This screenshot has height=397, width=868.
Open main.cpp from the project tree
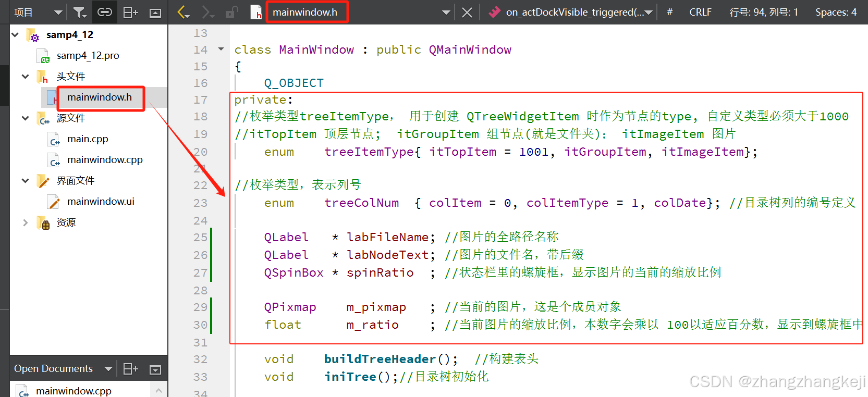coord(88,139)
